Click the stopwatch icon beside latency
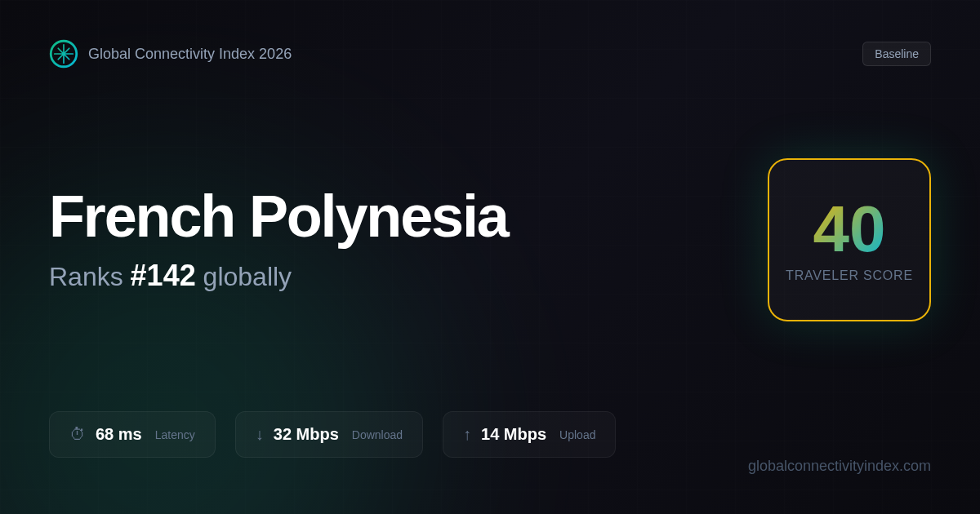The width and height of the screenshot is (980, 514). coord(78,434)
